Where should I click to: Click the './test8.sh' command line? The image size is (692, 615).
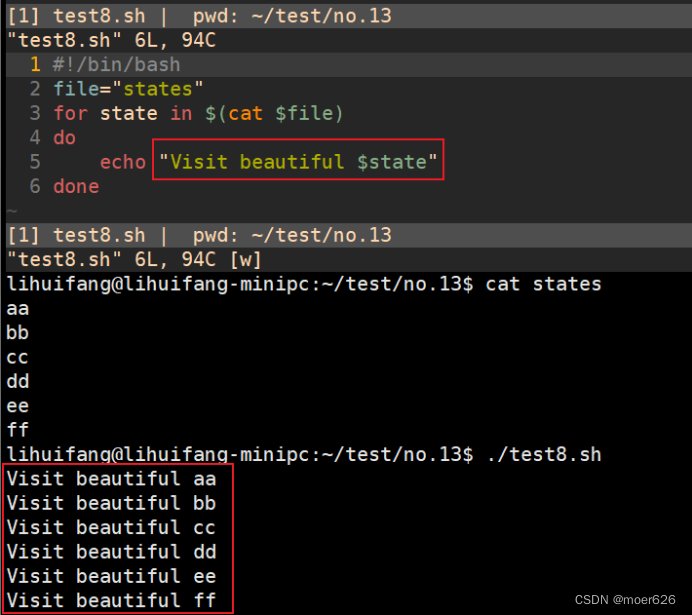coord(304,454)
